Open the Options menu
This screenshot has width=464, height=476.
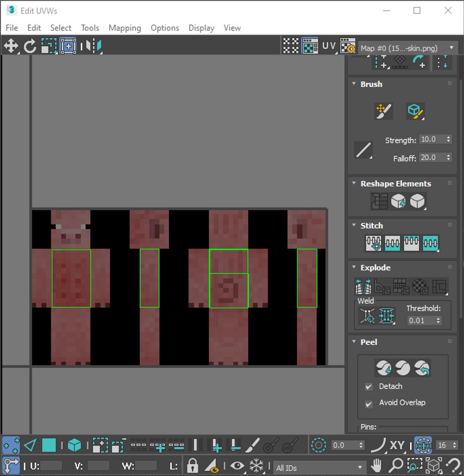point(165,28)
